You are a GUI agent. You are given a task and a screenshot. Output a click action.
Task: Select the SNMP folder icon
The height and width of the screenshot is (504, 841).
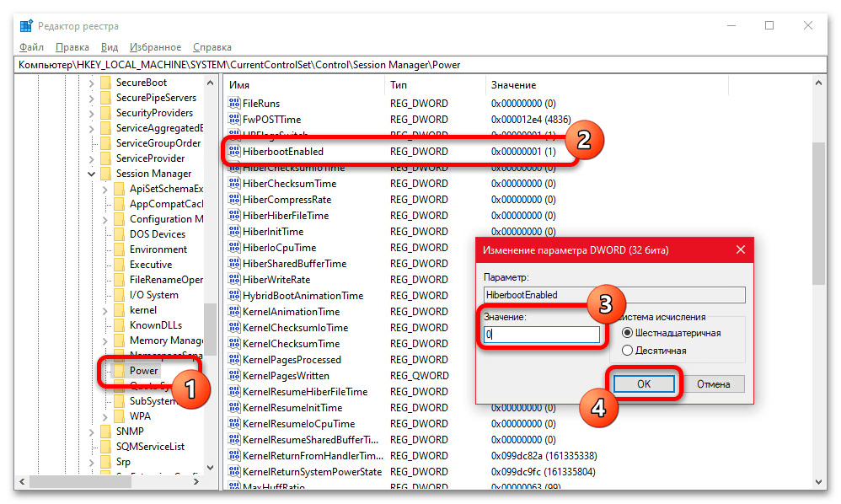(105, 432)
